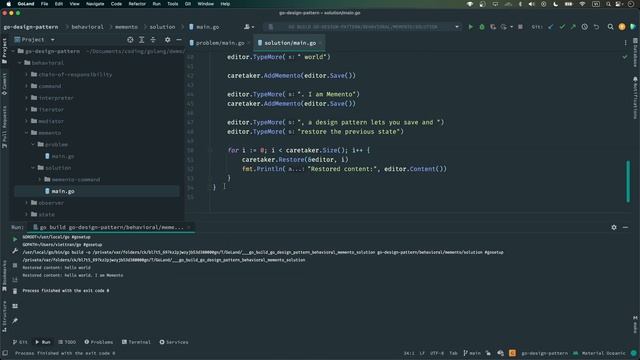
Task: Open Notifications tool window on right edge
Action: click(636, 97)
